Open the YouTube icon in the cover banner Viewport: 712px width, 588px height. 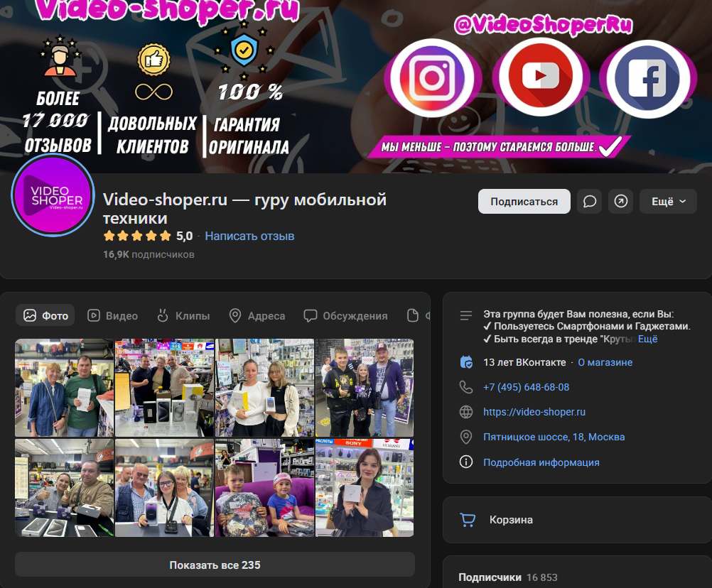pos(540,77)
